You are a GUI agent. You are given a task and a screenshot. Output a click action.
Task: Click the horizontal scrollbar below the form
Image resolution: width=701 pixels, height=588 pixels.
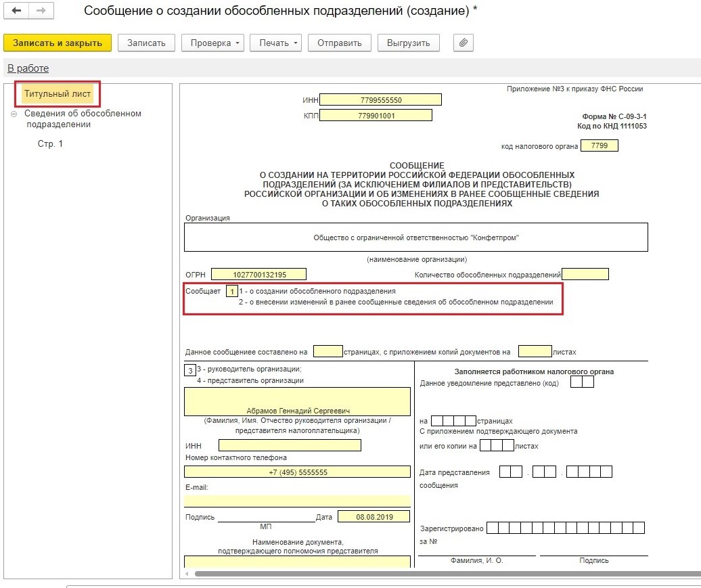(440, 574)
